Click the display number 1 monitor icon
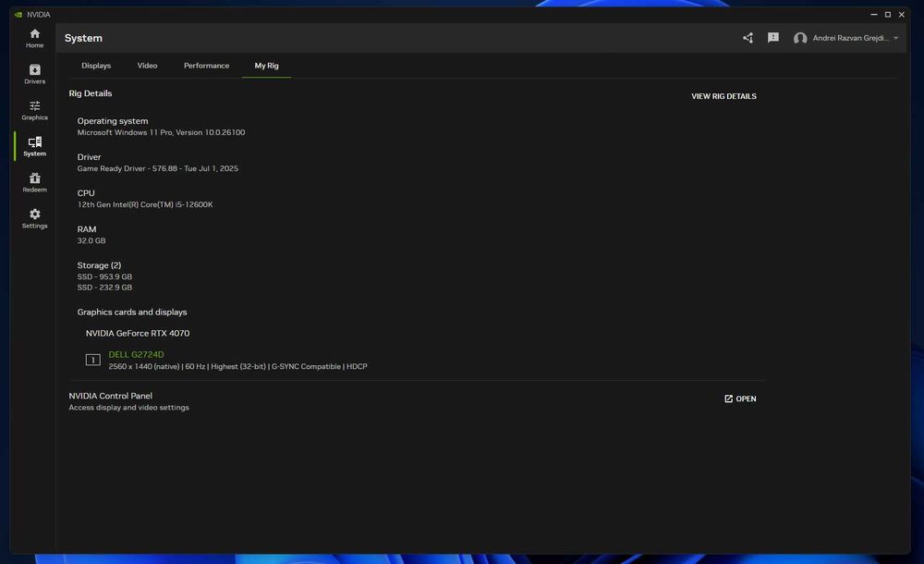This screenshot has height=564, width=924. coord(92,360)
